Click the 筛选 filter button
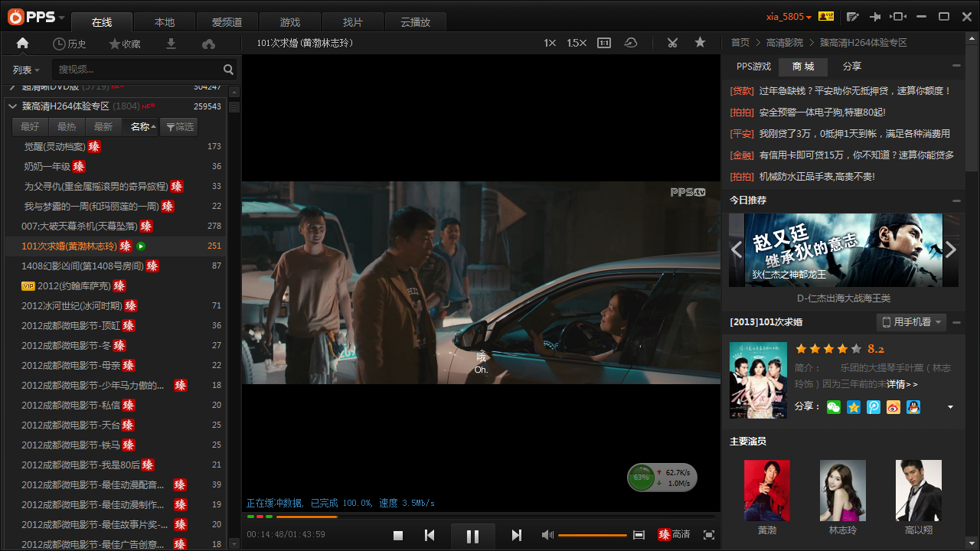 [179, 127]
